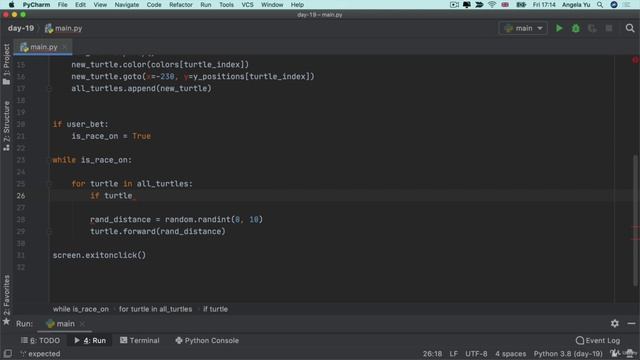This screenshot has height=360, width=640.
Task: Open the Tools menu
Action: click(x=226, y=5)
